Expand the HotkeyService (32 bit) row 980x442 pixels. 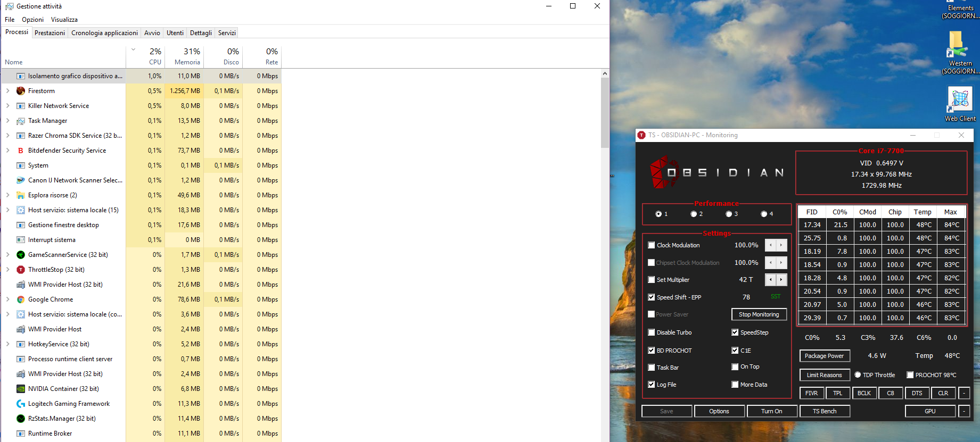click(x=7, y=344)
